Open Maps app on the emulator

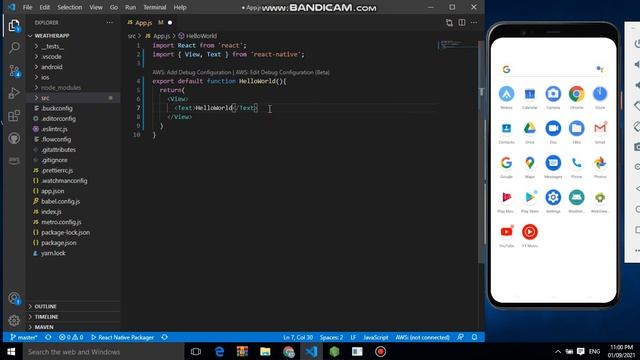(530, 163)
